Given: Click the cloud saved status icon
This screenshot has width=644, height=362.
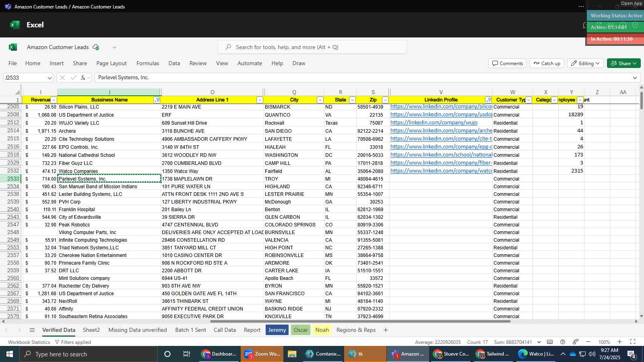Looking at the screenshot, I should pyautogui.click(x=96, y=47).
